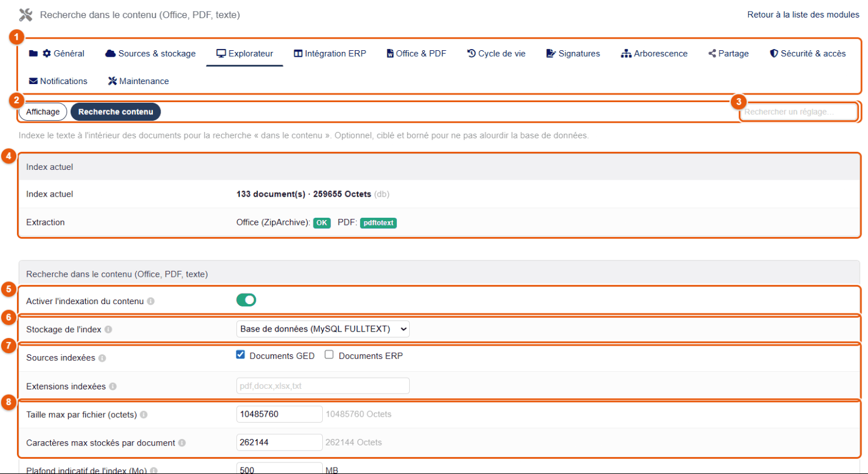Switch to the Maintenance tab
Screen dimensions: 868x474
pos(138,81)
